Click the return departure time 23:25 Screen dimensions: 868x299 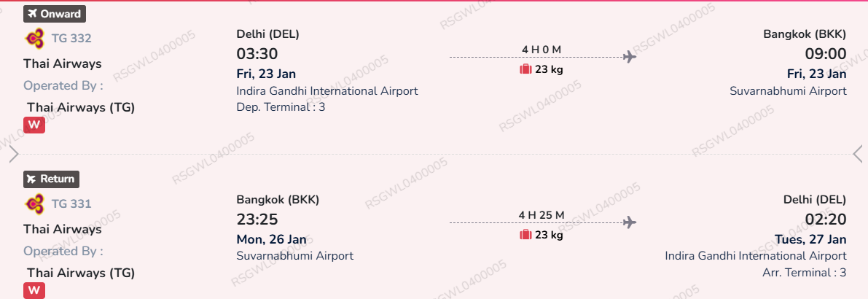tap(257, 220)
